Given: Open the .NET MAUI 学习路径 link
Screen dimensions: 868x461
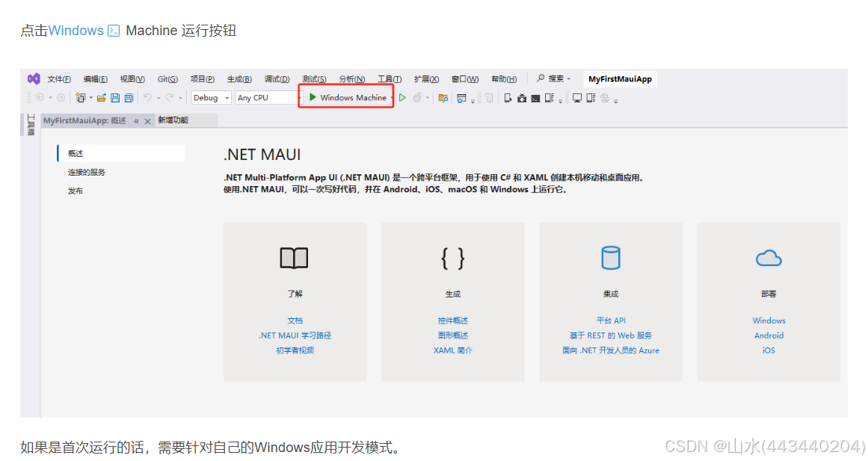Looking at the screenshot, I should [x=295, y=335].
